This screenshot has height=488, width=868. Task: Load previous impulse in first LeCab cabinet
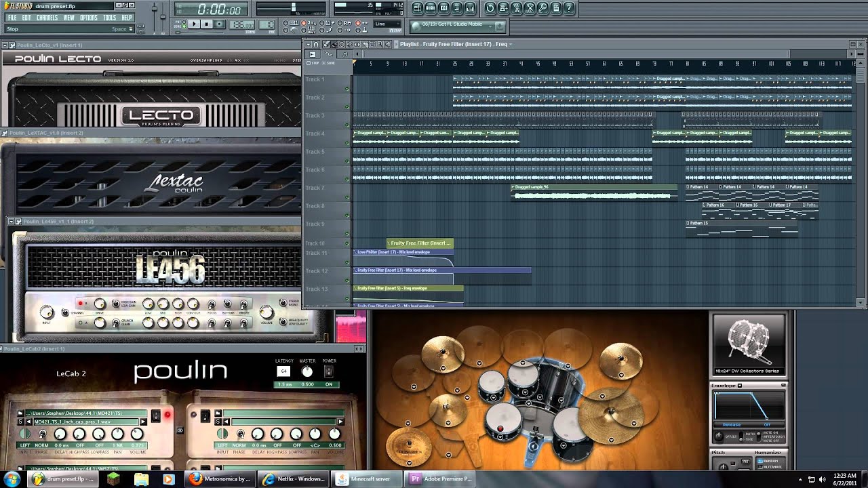click(x=28, y=422)
